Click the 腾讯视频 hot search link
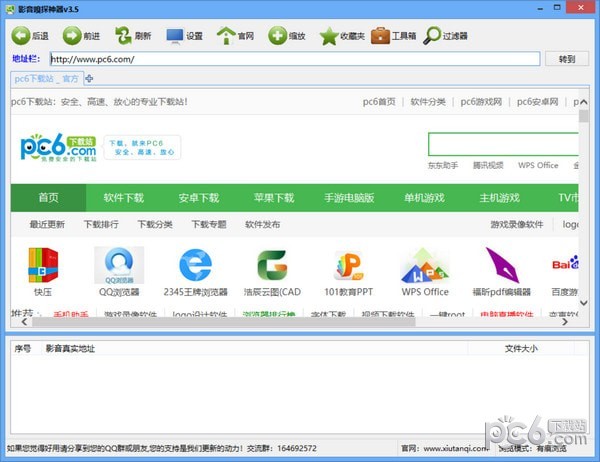Viewport: 600px width, 462px height. (488, 165)
